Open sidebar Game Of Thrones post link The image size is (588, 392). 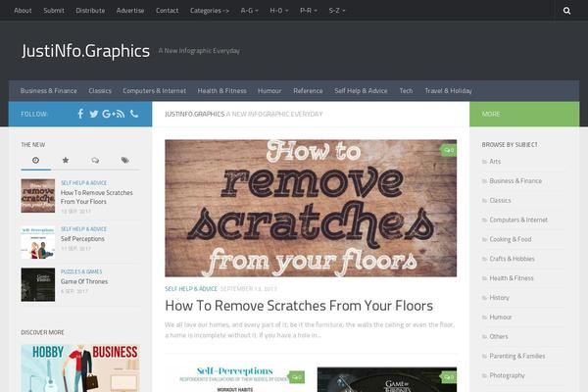tap(84, 281)
